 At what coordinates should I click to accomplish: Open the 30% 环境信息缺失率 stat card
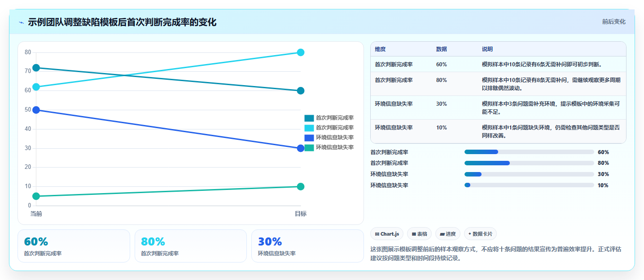coord(307,246)
